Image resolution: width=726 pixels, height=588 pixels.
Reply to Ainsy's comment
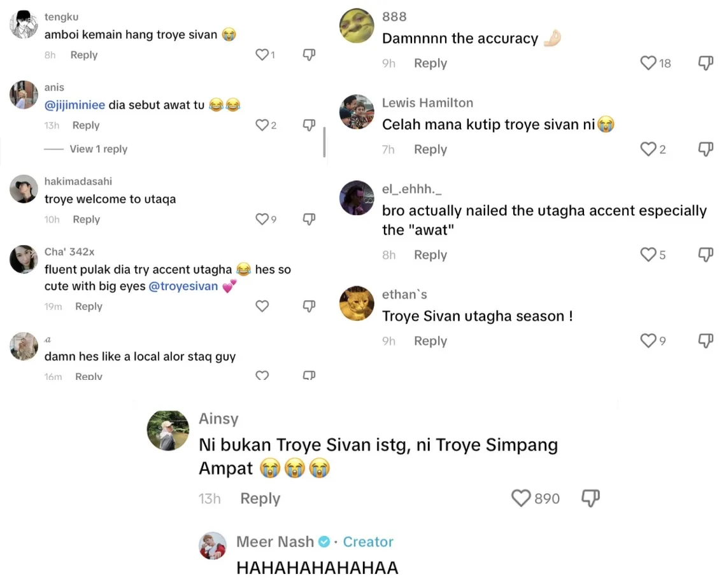pos(260,498)
